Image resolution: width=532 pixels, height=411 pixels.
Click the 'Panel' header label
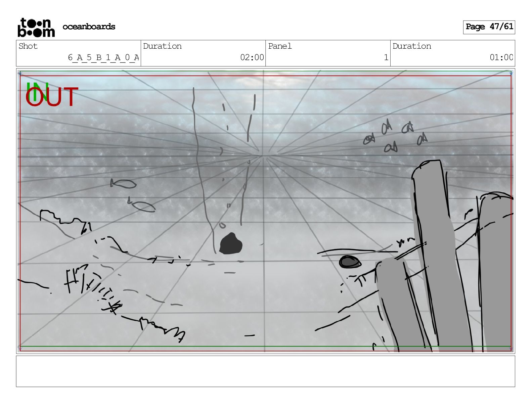(x=280, y=46)
